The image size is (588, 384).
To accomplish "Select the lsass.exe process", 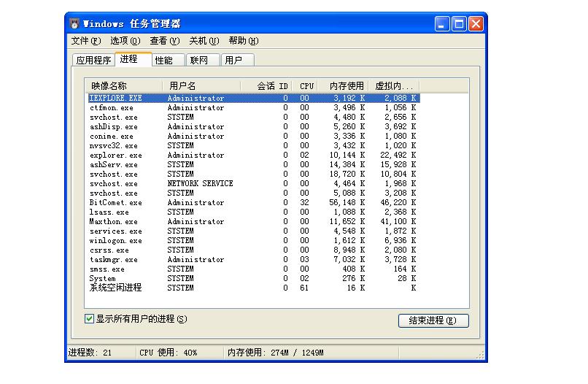I will [x=254, y=212].
